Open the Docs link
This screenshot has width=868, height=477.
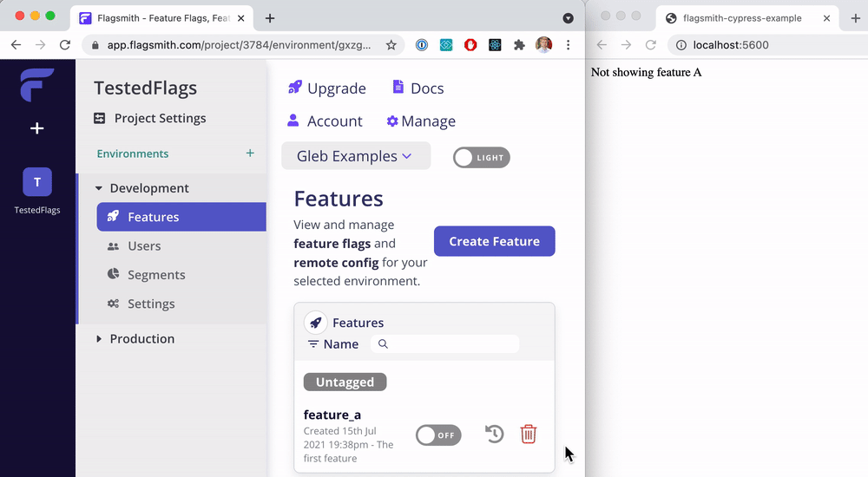[x=418, y=88]
